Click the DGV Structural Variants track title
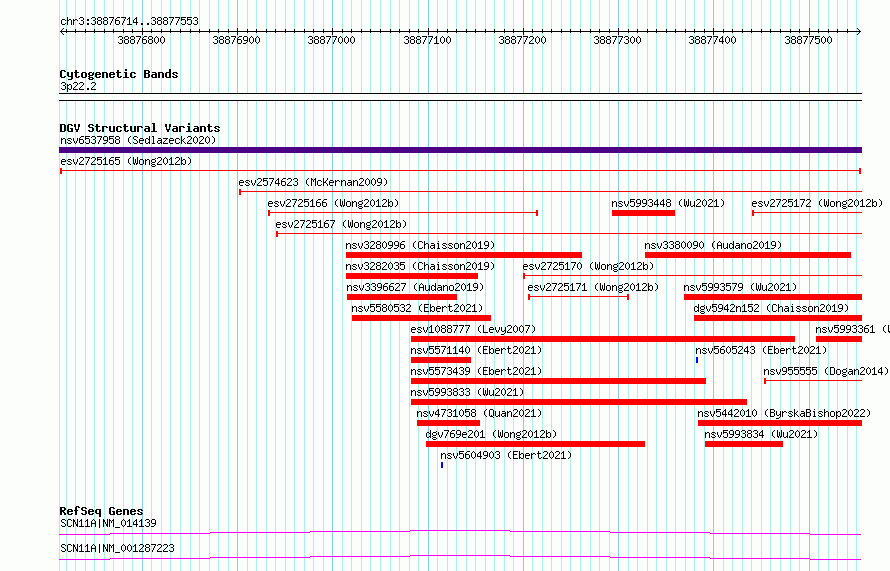Image resolution: width=890 pixels, height=571 pixels. 140,128
